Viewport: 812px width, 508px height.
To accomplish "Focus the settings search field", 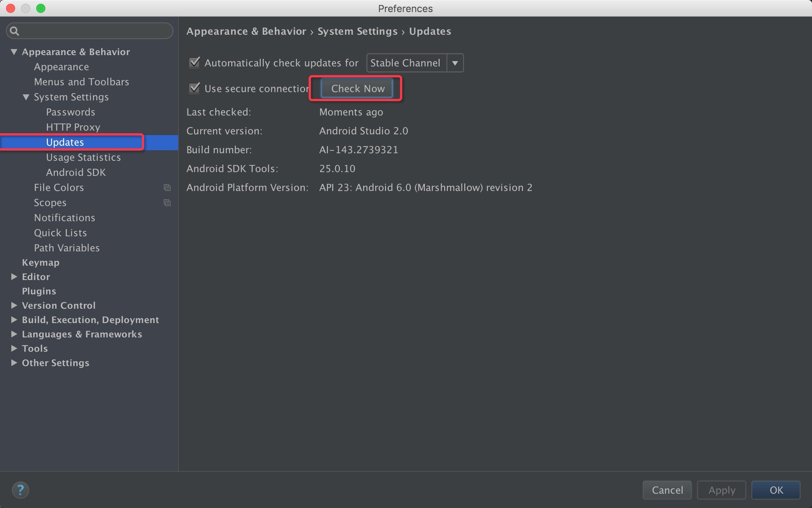I will [x=94, y=31].
